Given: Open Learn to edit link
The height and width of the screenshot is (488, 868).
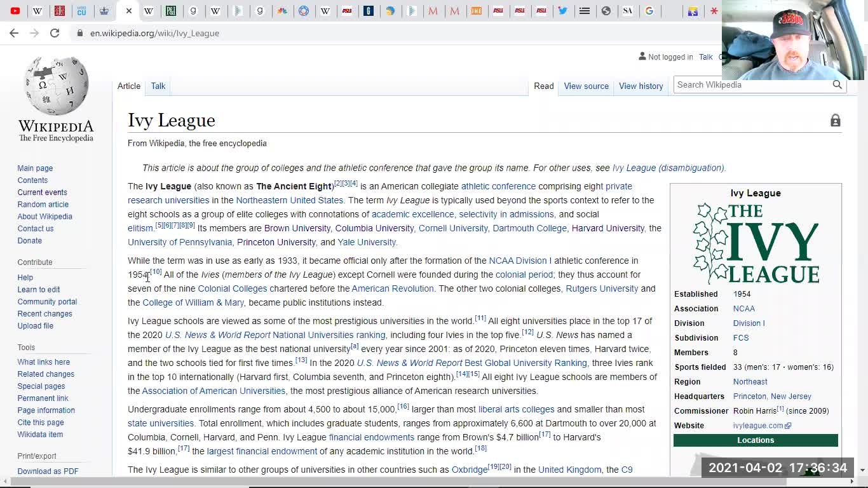Looking at the screenshot, I should (39, 290).
